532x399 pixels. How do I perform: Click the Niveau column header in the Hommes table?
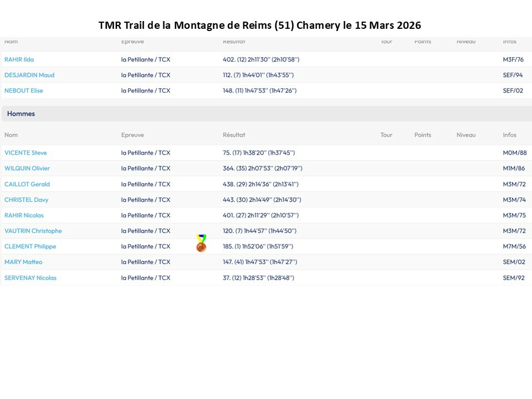(x=466, y=135)
